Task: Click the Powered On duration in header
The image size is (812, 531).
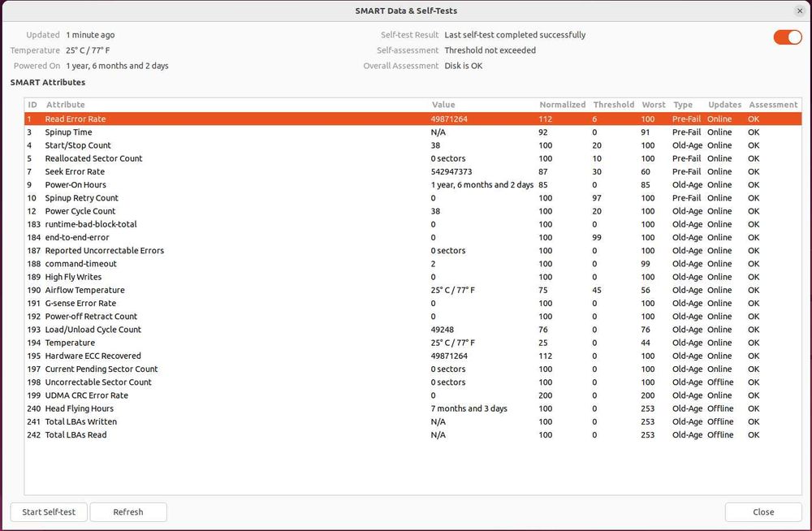Action: pos(117,66)
